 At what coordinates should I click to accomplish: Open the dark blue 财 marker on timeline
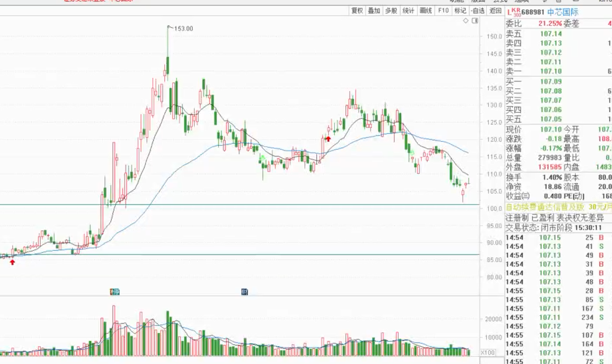tap(244, 292)
